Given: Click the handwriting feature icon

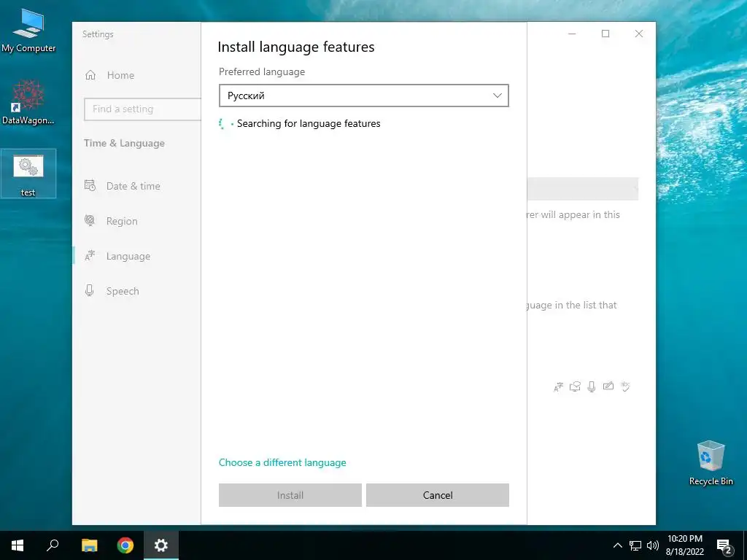Looking at the screenshot, I should 608,386.
